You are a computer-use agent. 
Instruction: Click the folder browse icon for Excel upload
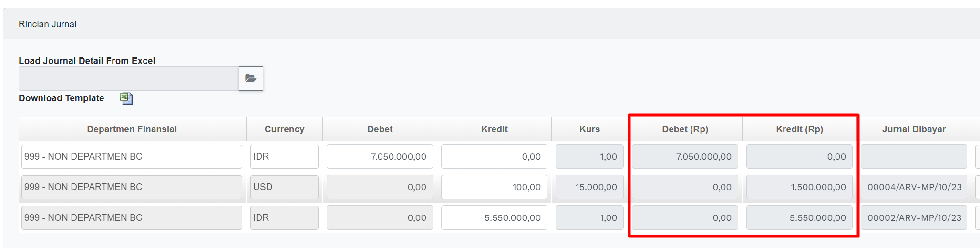(251, 78)
